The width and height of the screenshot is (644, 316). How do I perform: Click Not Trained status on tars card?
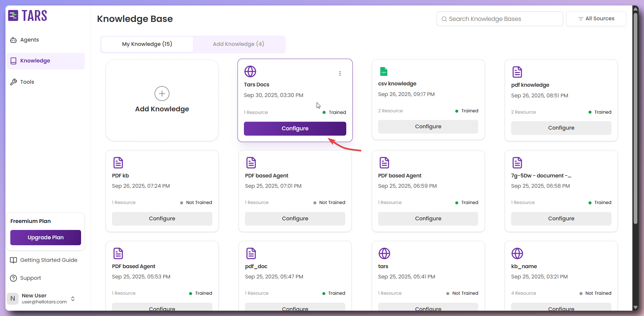coord(462,293)
